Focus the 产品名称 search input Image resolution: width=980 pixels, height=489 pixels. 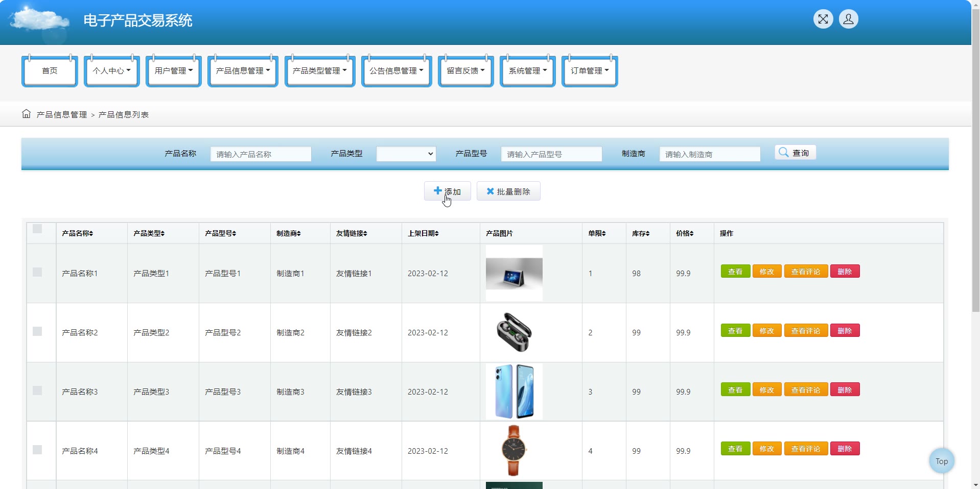(261, 154)
